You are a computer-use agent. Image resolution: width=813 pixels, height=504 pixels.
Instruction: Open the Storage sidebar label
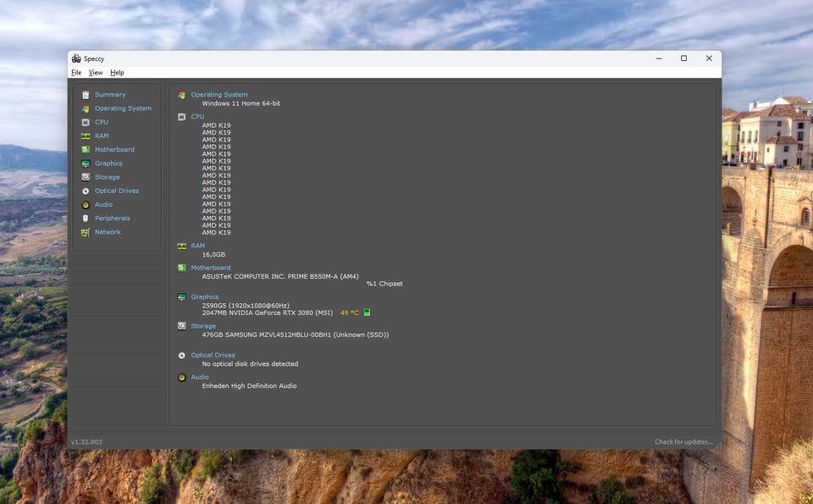pos(107,177)
